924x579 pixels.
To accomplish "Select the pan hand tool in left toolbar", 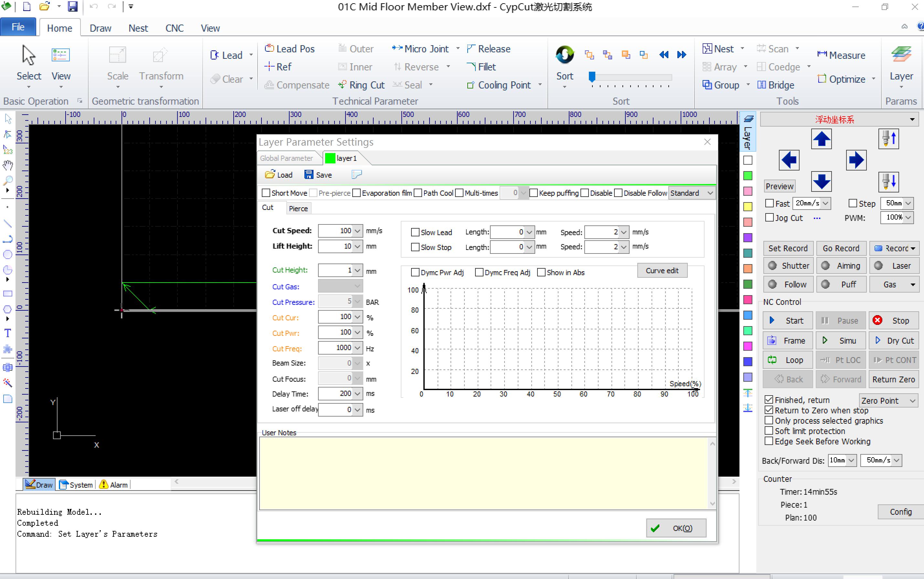I will [x=8, y=165].
